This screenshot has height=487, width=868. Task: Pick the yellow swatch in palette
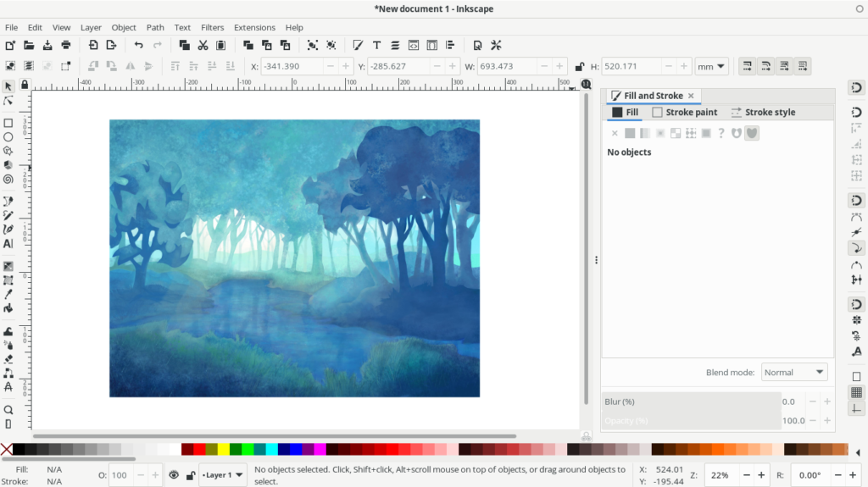point(223,449)
